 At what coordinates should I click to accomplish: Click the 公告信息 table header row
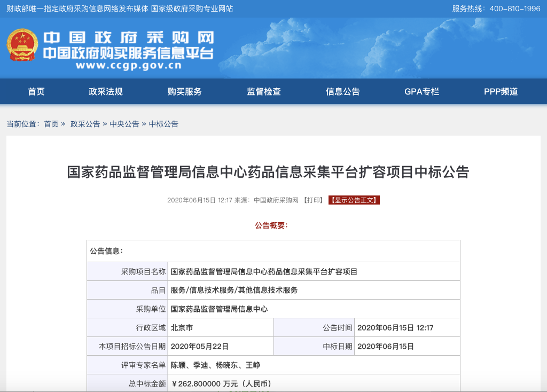(x=273, y=251)
